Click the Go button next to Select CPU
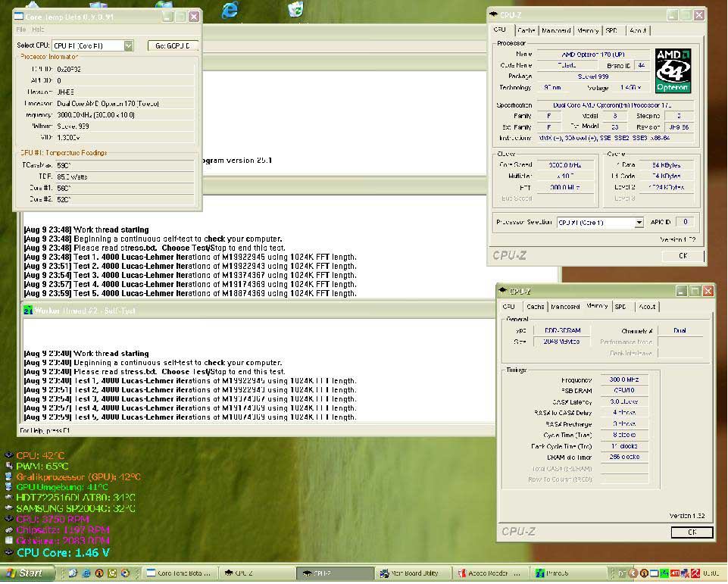728x584 pixels. coord(173,45)
